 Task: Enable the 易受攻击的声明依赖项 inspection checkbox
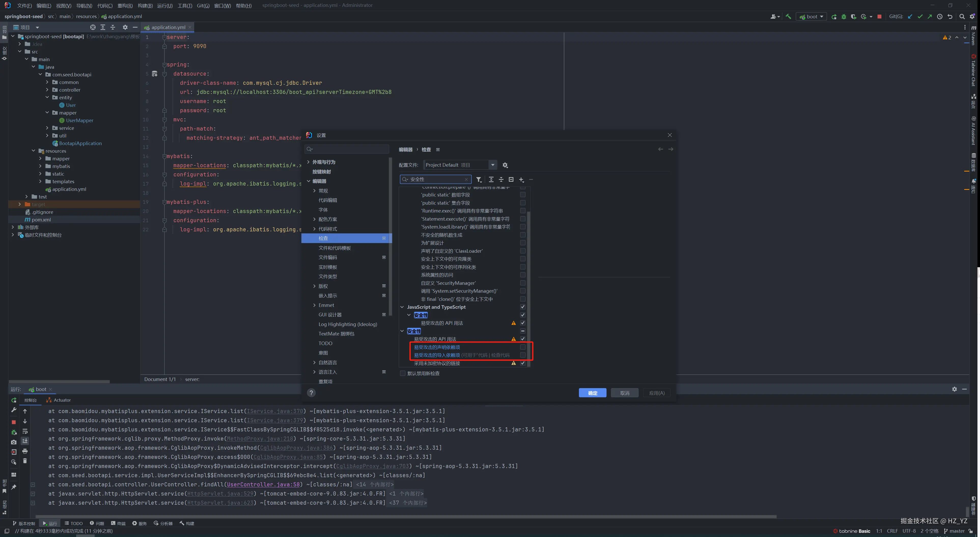tap(523, 347)
